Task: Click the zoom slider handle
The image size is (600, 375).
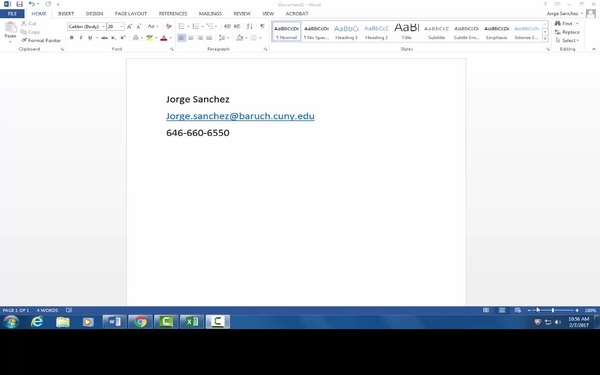Action: [x=553, y=310]
